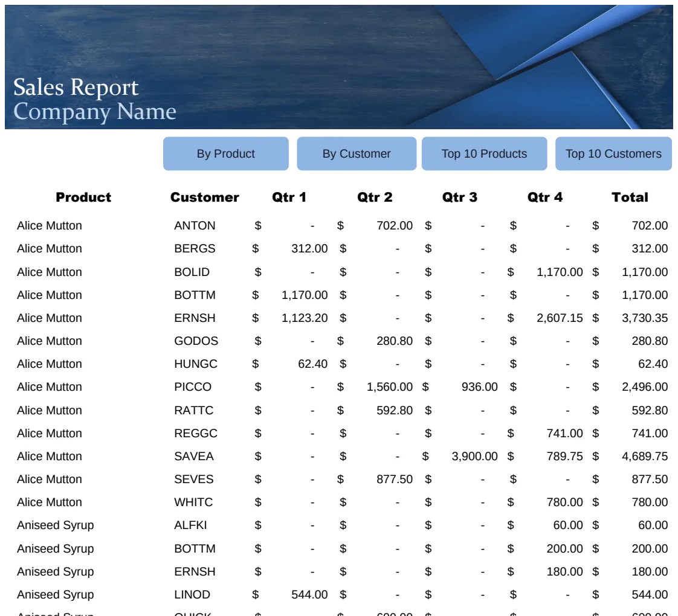Click Qtr 3 value 936.00 for PICCO
The image size is (678, 616).
coord(480,387)
